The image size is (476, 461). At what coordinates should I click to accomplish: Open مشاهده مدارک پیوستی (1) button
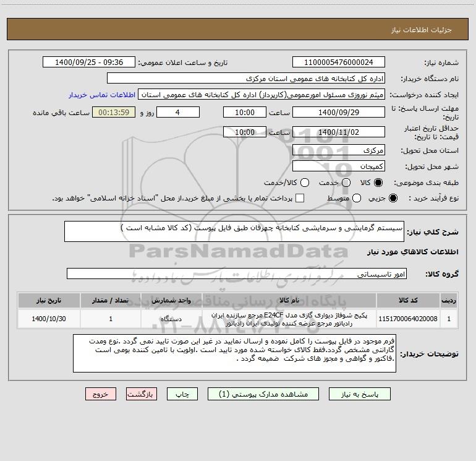point(263,394)
